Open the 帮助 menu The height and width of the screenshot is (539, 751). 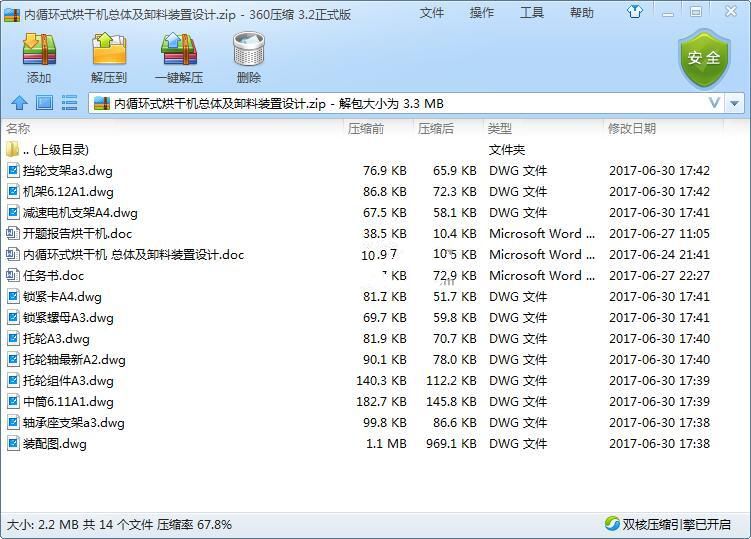581,13
